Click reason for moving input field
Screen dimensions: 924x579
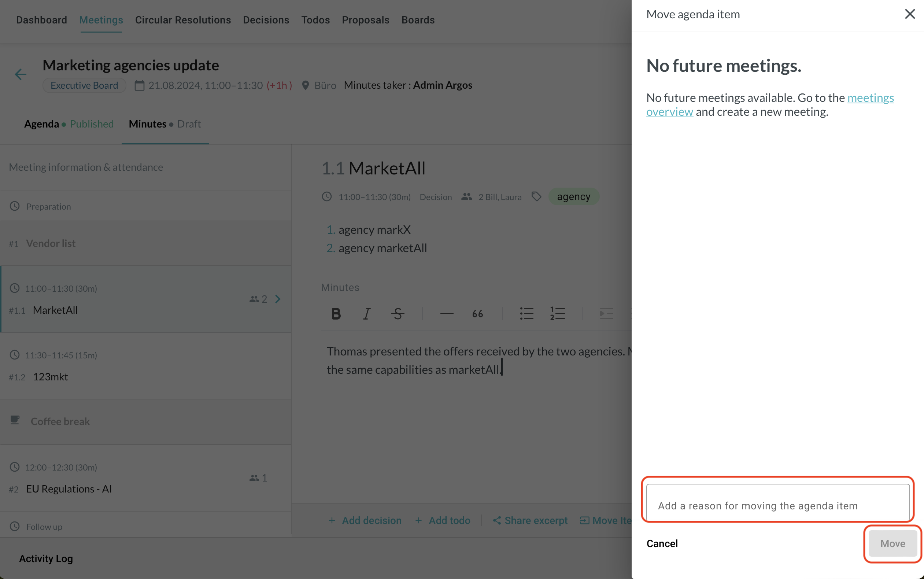777,505
